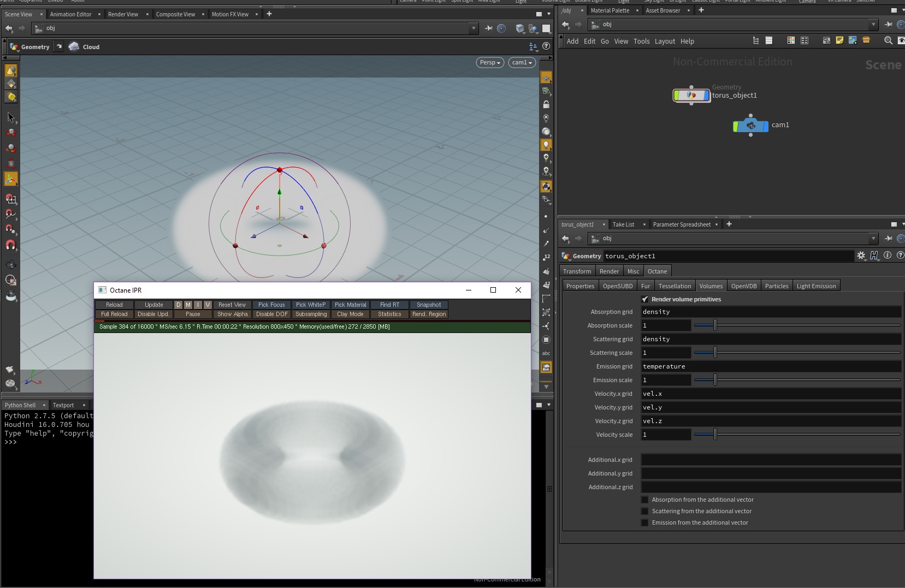Click the Pick Focus button

271,305
